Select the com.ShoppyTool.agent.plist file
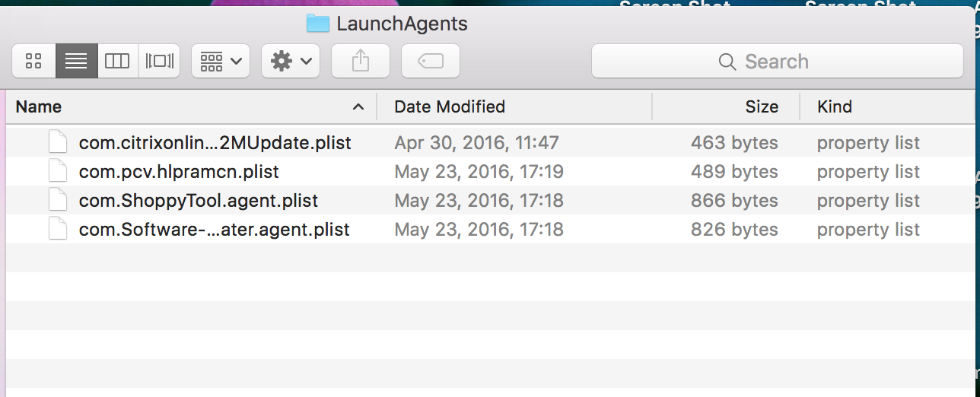 click(x=198, y=201)
